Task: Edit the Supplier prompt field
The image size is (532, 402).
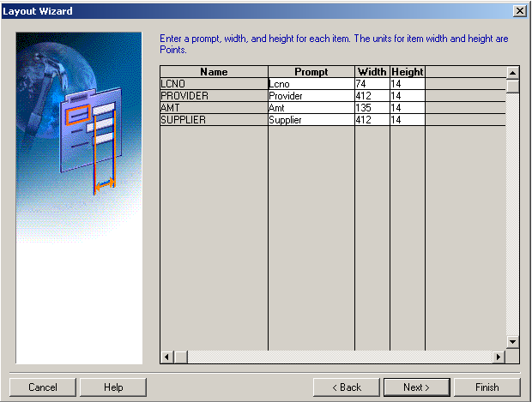Action: 311,120
